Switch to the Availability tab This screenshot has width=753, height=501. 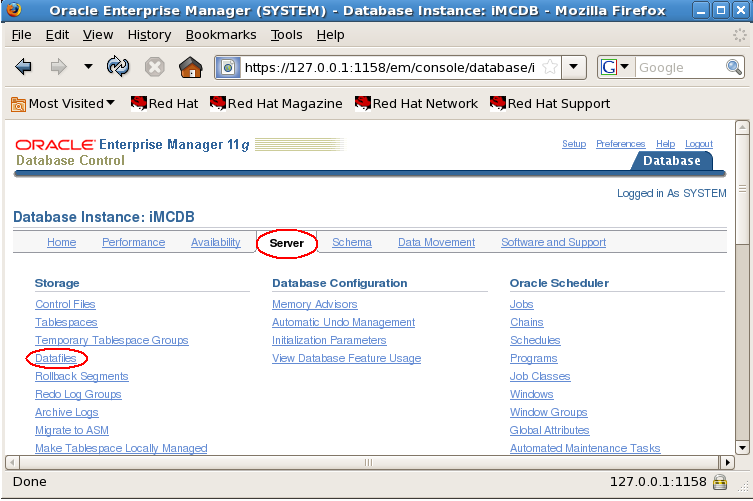pos(216,242)
